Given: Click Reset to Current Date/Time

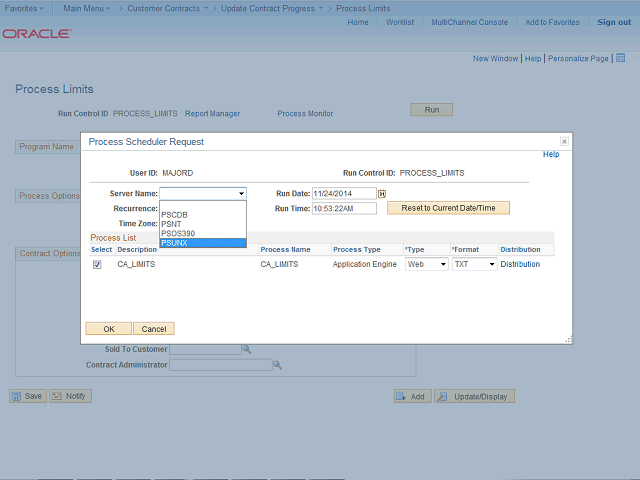Looking at the screenshot, I should coord(448,208).
